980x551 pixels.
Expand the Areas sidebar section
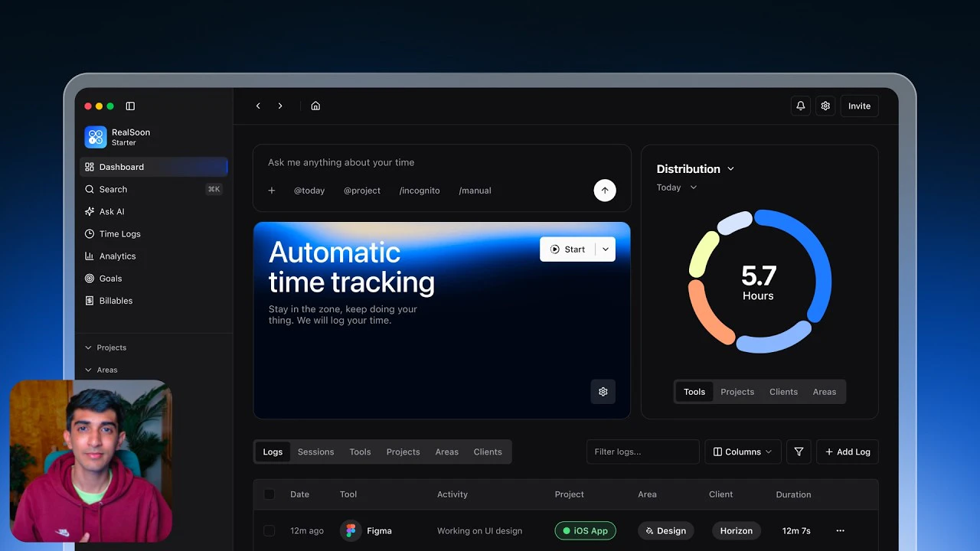[101, 370]
